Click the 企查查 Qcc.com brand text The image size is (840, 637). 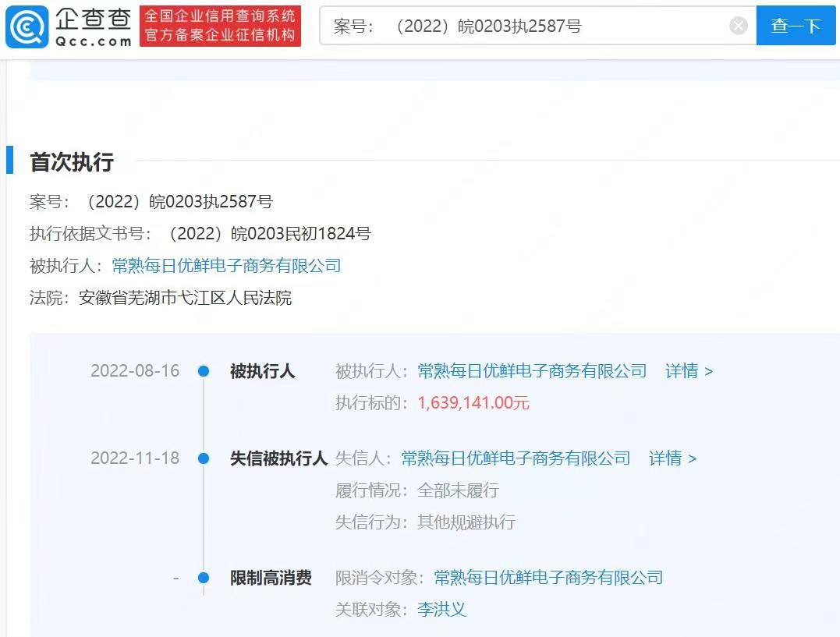pos(93,27)
